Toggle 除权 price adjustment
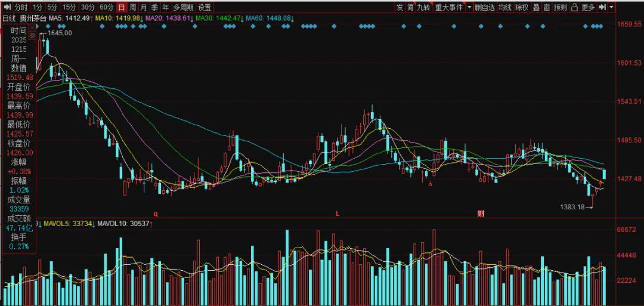Screen dimensions: 644x306 [522, 7]
